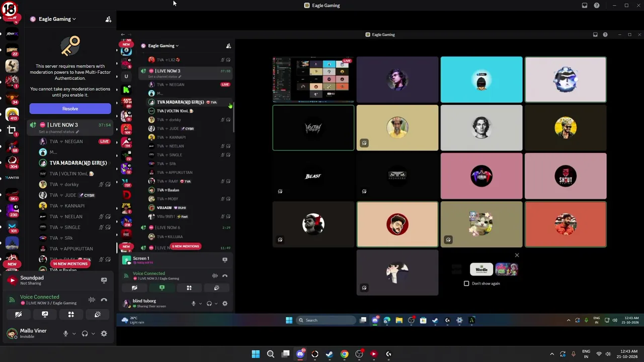This screenshot has height=362, width=644.
Task: Open soundboard in outer voice panel
Action: [x=98, y=314]
